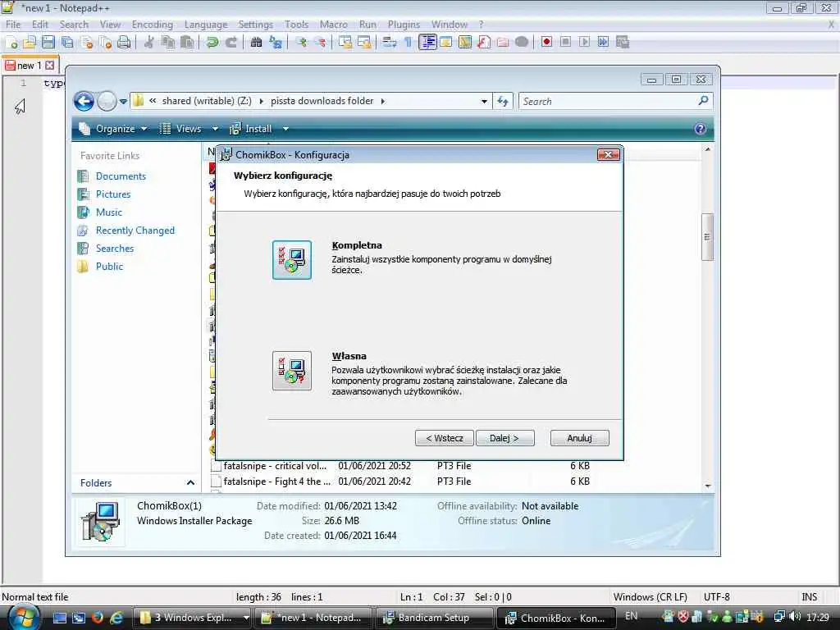Click Run Macro Multiple Times icon

[x=603, y=42]
